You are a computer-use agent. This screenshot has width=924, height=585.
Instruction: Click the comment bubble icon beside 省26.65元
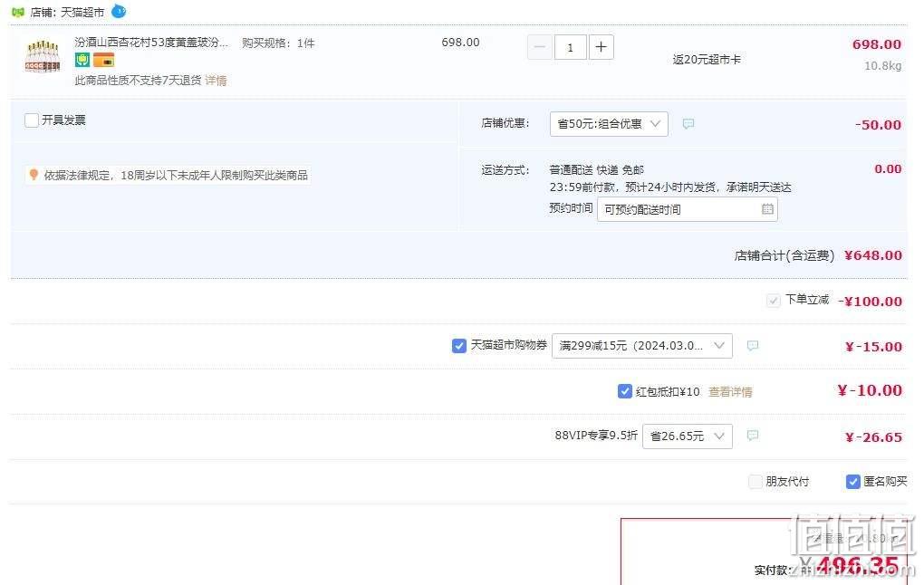pos(753,436)
